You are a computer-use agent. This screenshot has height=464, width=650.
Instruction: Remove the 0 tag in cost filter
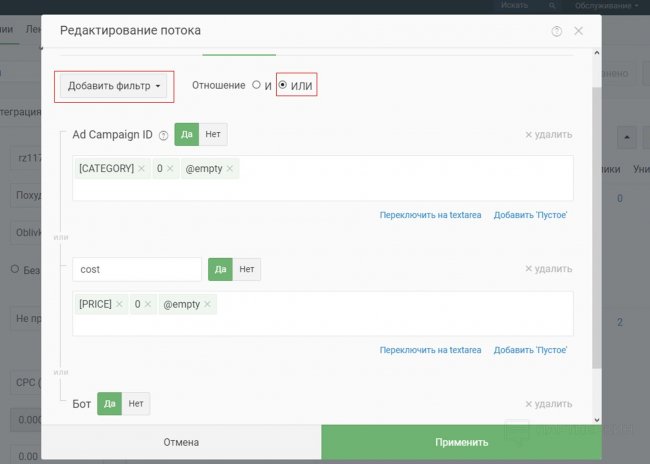click(x=149, y=304)
